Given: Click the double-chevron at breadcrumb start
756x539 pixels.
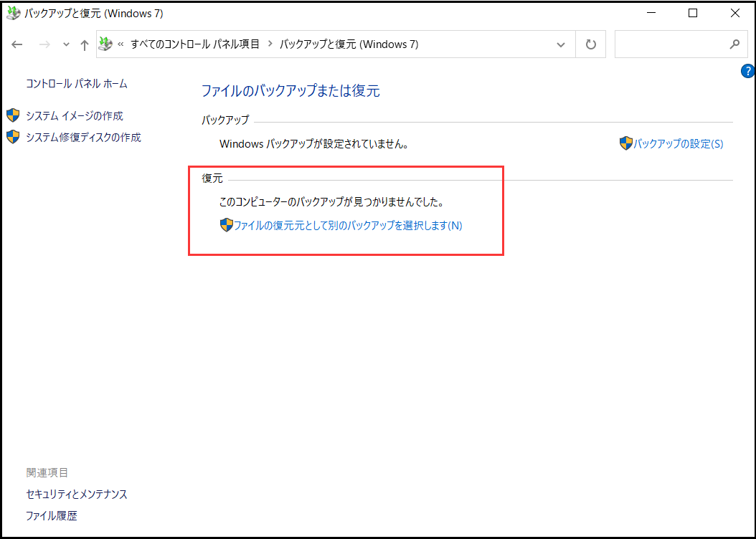Looking at the screenshot, I should [121, 44].
